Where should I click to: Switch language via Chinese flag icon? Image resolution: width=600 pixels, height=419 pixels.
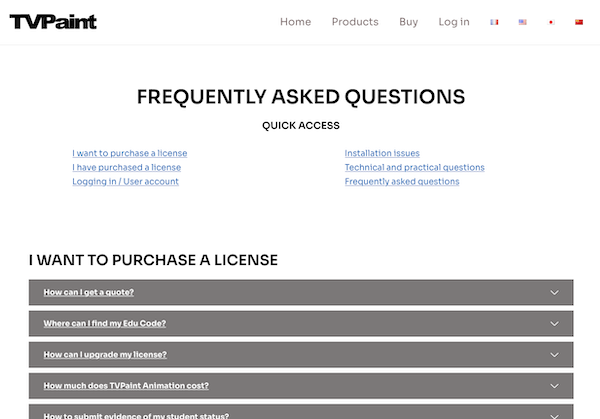click(x=579, y=22)
